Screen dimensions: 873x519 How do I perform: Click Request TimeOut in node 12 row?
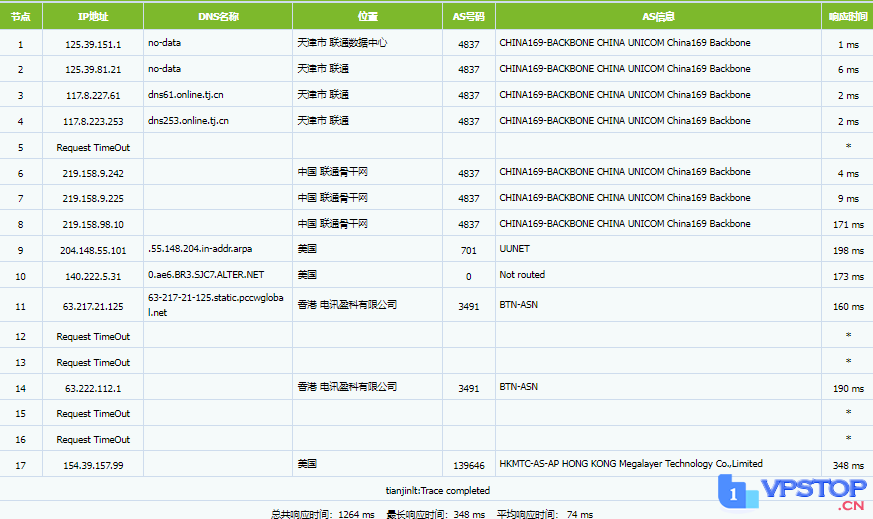tap(93, 336)
